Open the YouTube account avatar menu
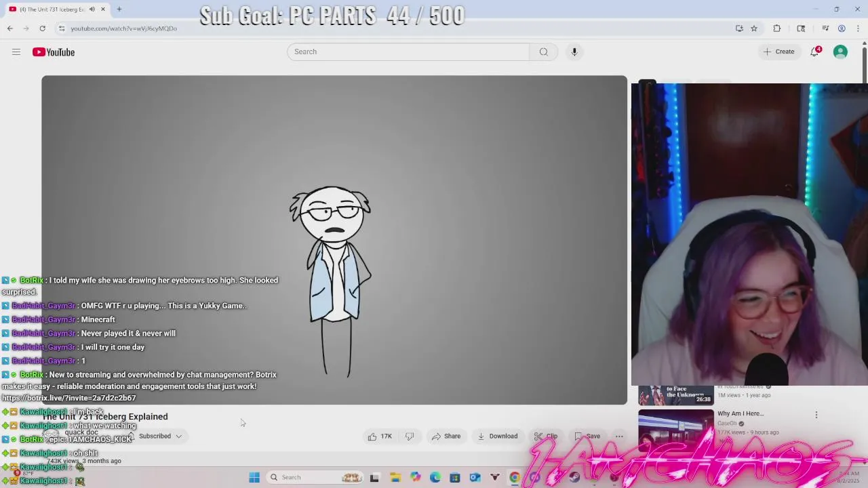868x488 pixels. pyautogui.click(x=840, y=52)
